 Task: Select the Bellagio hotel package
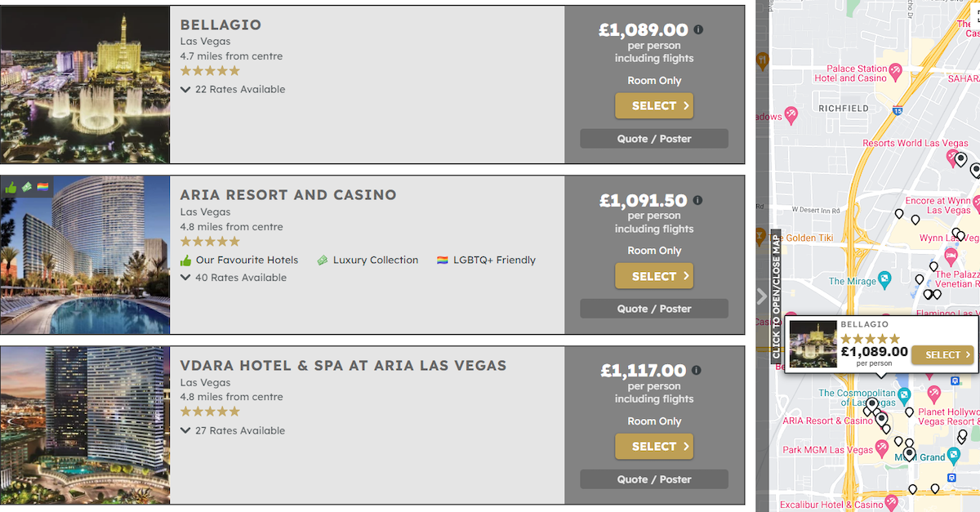653,106
